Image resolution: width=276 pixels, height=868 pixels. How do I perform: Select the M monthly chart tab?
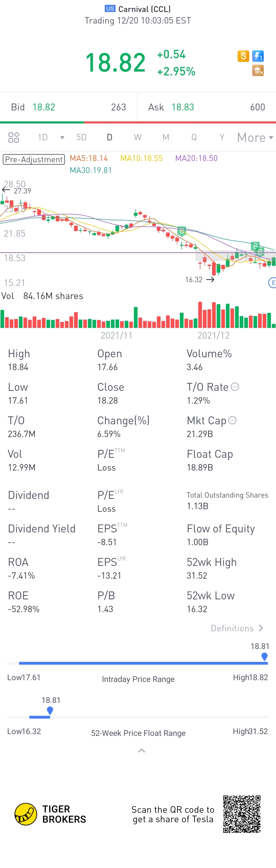pyautogui.click(x=166, y=138)
